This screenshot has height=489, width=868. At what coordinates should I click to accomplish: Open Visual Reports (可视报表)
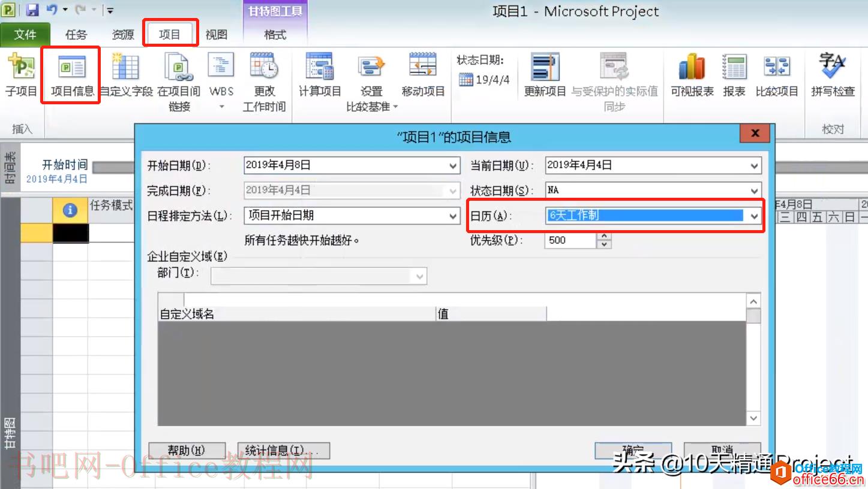(x=692, y=75)
